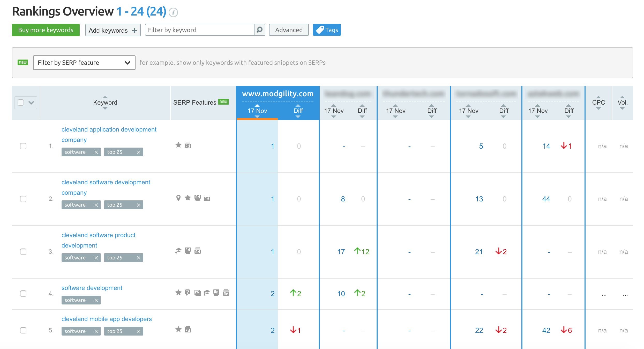The height and width of the screenshot is (349, 644).
Task: Sort modgility.com by 17 Nov rank
Action: pos(257,111)
